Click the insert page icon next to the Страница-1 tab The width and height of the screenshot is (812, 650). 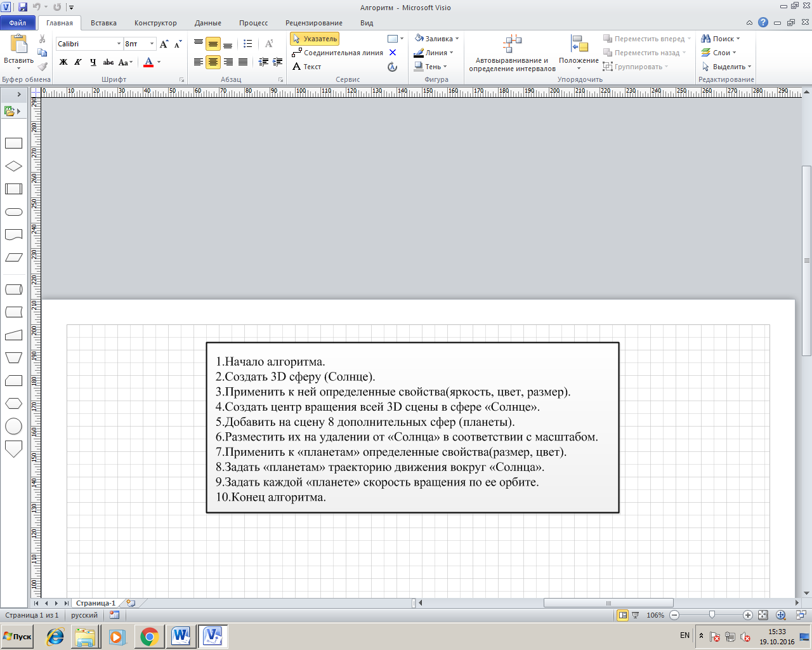[131, 603]
